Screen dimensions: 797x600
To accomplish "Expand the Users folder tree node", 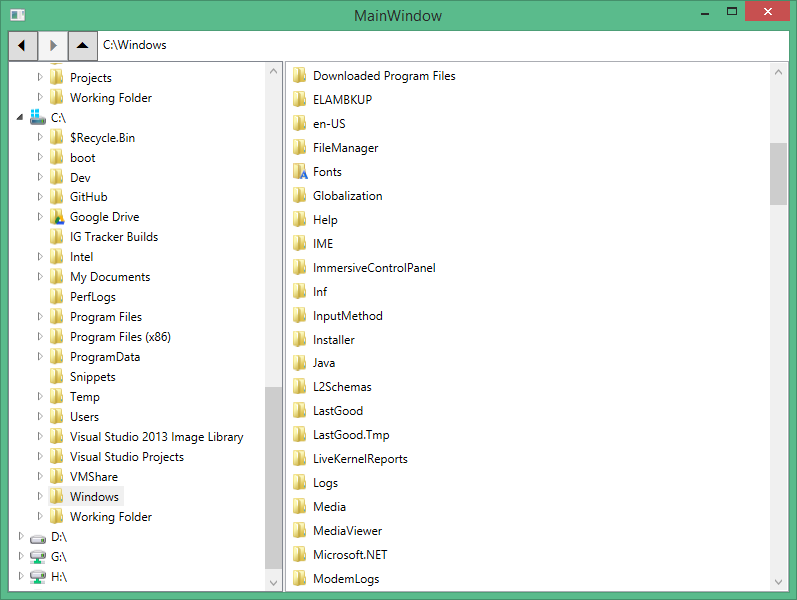I will pyautogui.click(x=40, y=417).
